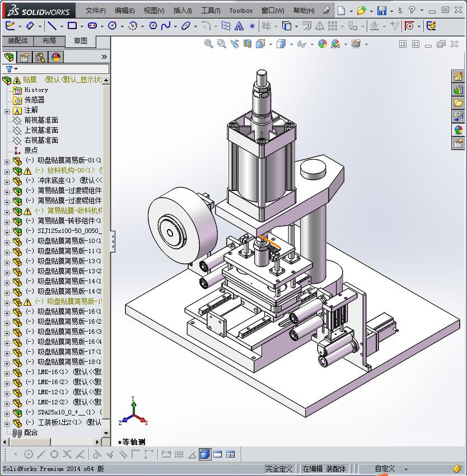Open the 工具(T) menu
467x476 pixels.
pyautogui.click(x=211, y=11)
